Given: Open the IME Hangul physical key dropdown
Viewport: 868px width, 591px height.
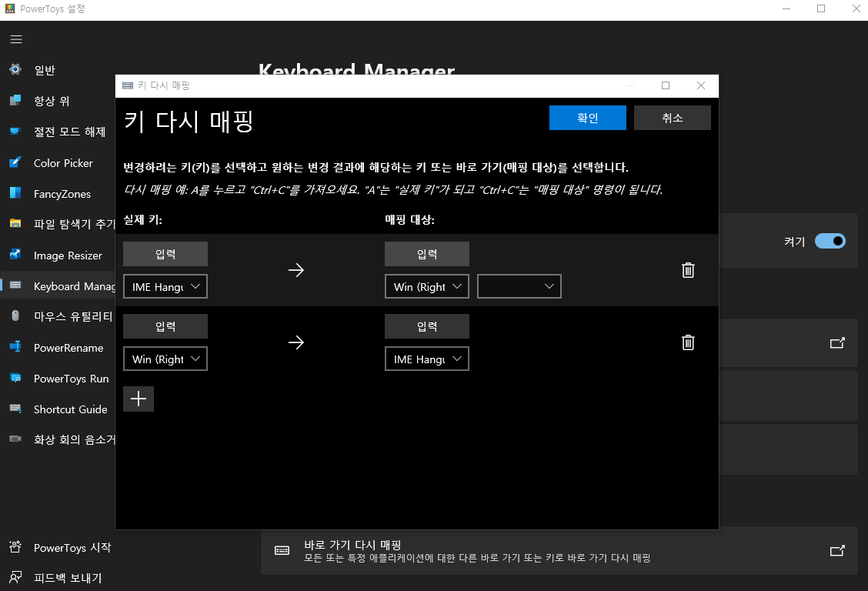Looking at the screenshot, I should click(165, 286).
